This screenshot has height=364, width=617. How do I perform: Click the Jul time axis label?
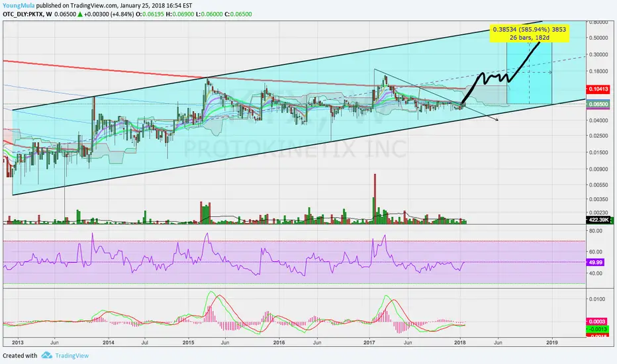[x=144, y=342]
